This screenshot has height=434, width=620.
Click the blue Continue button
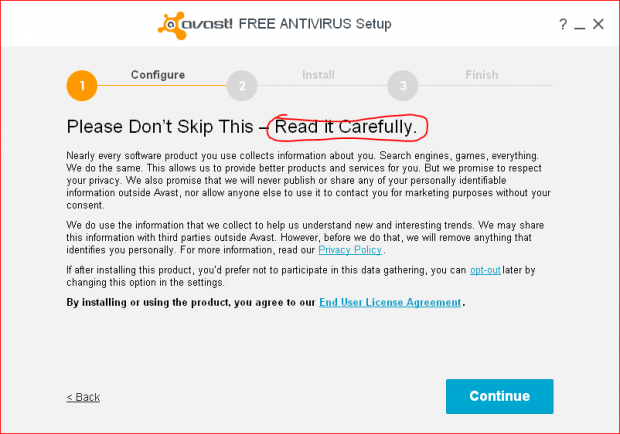[x=499, y=396]
